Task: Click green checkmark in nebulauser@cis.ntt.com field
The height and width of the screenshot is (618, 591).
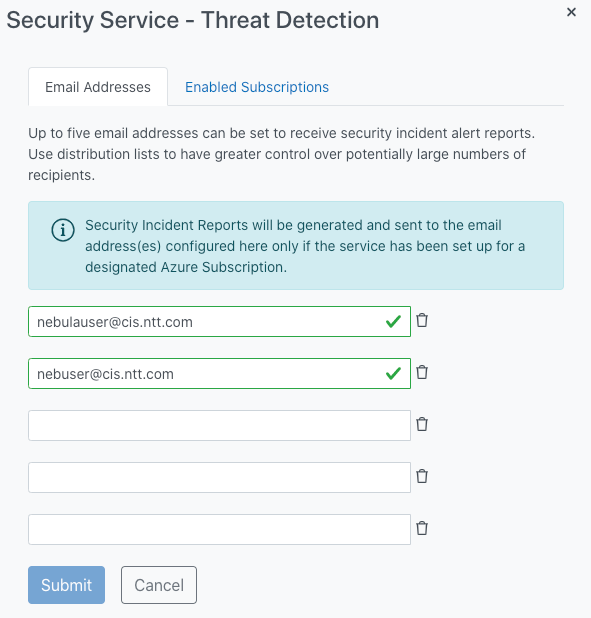Action: click(x=393, y=322)
